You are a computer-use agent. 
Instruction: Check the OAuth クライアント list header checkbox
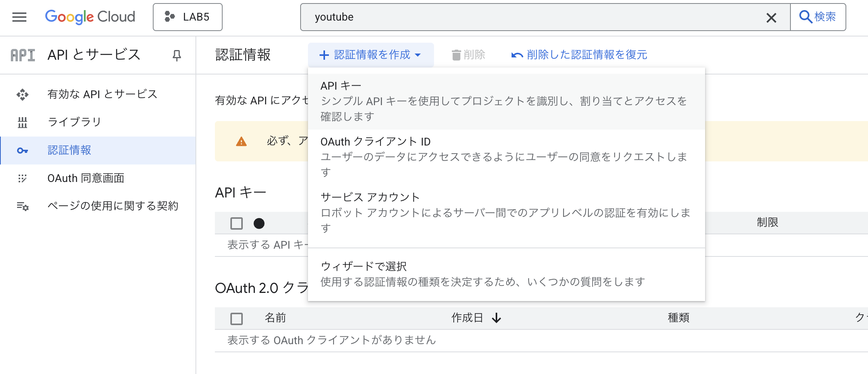pos(236,318)
